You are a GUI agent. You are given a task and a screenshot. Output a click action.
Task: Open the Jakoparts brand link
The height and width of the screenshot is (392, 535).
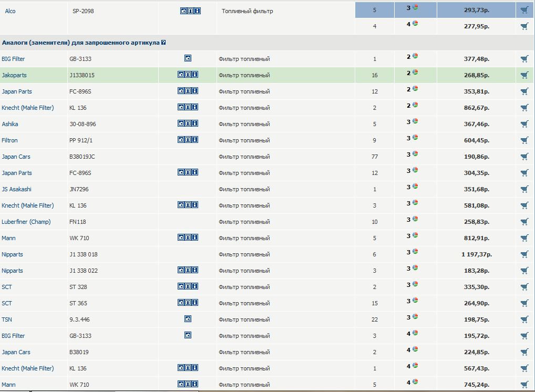point(14,75)
